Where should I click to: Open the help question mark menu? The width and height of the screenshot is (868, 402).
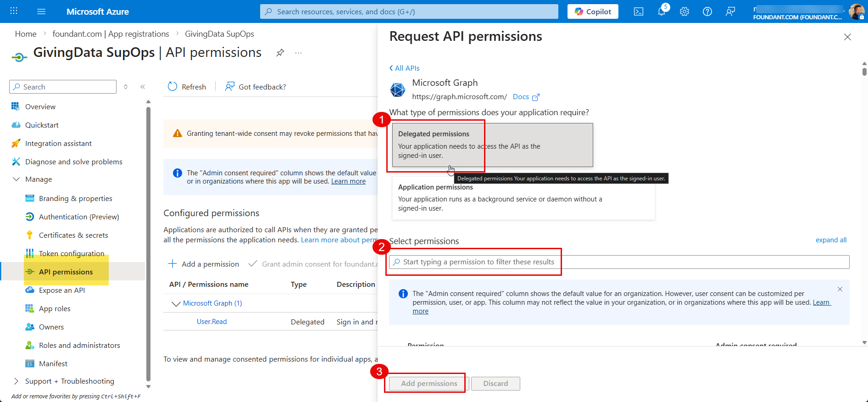tap(707, 11)
